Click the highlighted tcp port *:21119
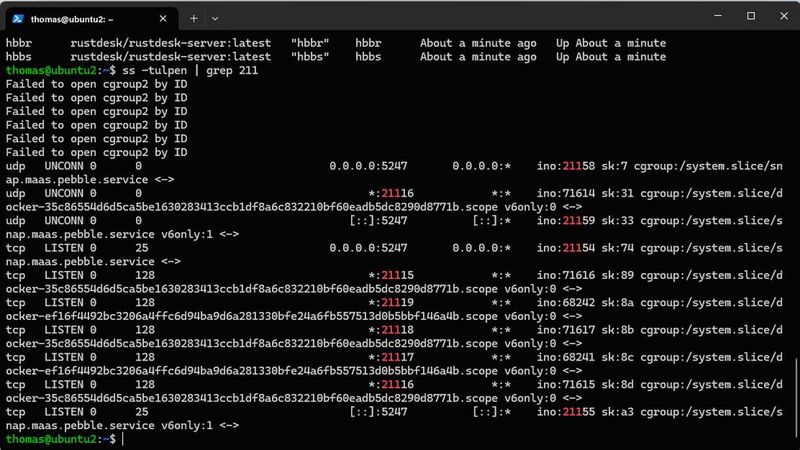The height and width of the screenshot is (450, 800). coord(391,303)
